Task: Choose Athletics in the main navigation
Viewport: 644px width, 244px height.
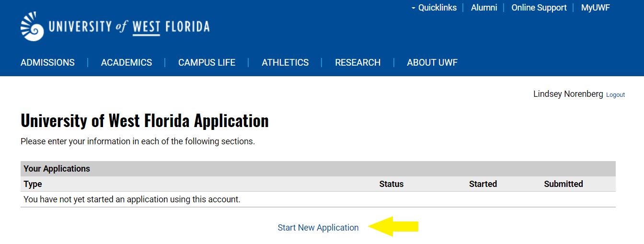Action: tap(285, 62)
